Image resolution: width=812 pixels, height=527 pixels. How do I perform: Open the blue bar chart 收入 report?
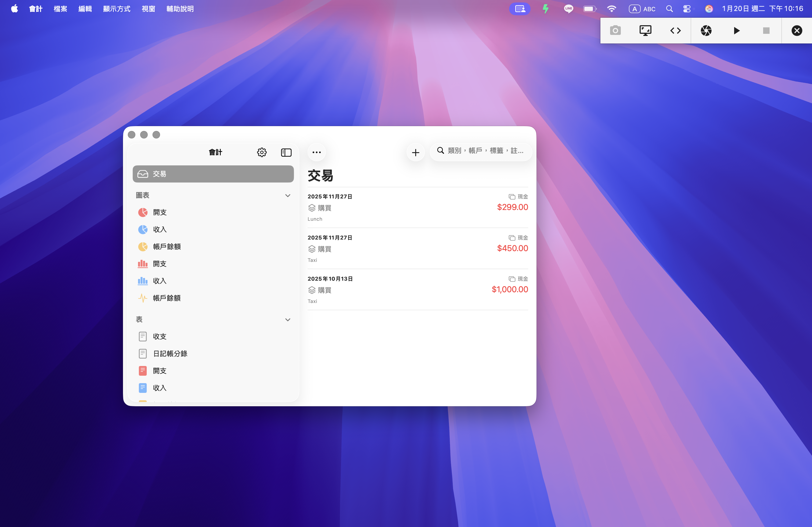pos(159,281)
